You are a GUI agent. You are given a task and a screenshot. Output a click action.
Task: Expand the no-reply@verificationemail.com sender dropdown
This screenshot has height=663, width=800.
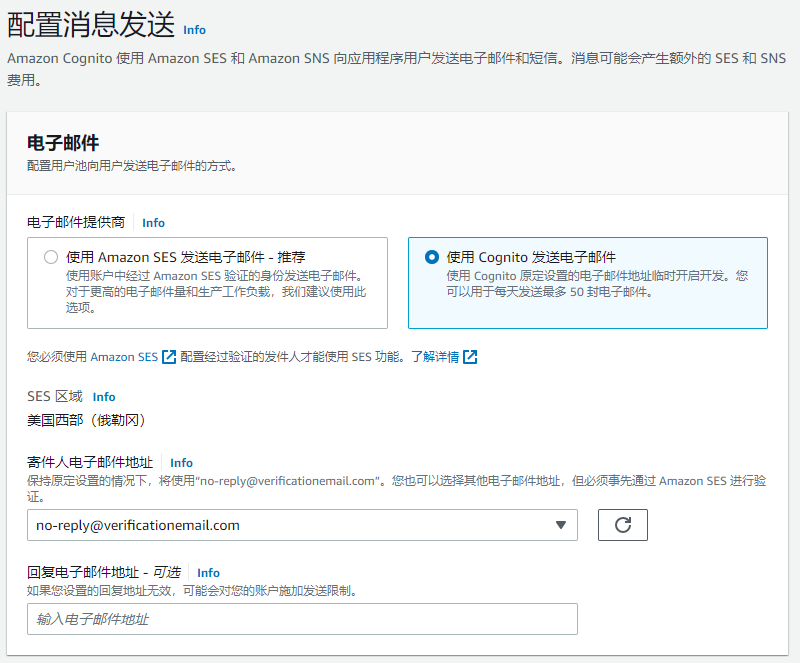[x=302, y=525]
